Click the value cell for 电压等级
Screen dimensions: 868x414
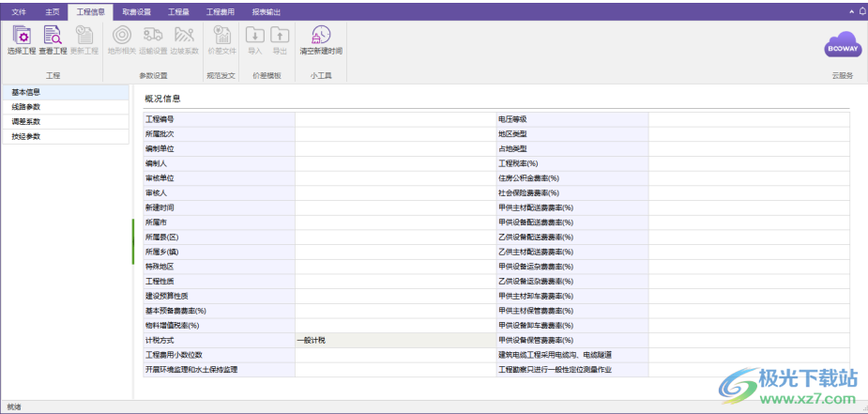[x=749, y=119]
